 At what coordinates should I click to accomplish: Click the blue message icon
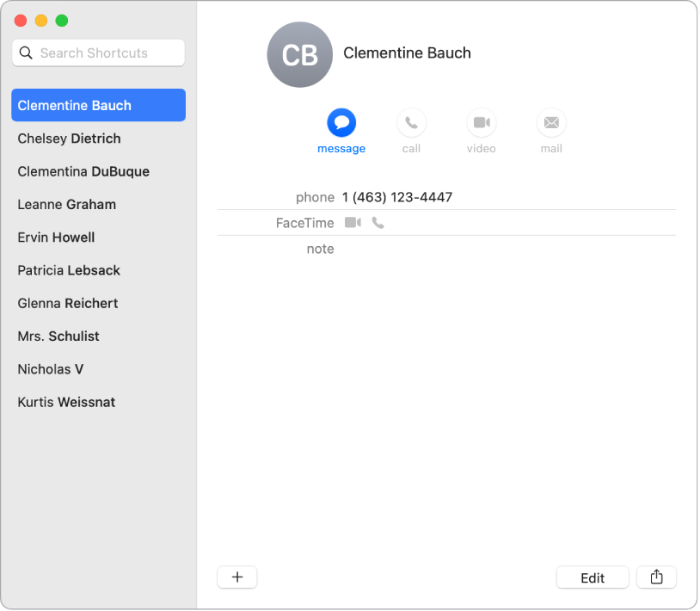(341, 123)
